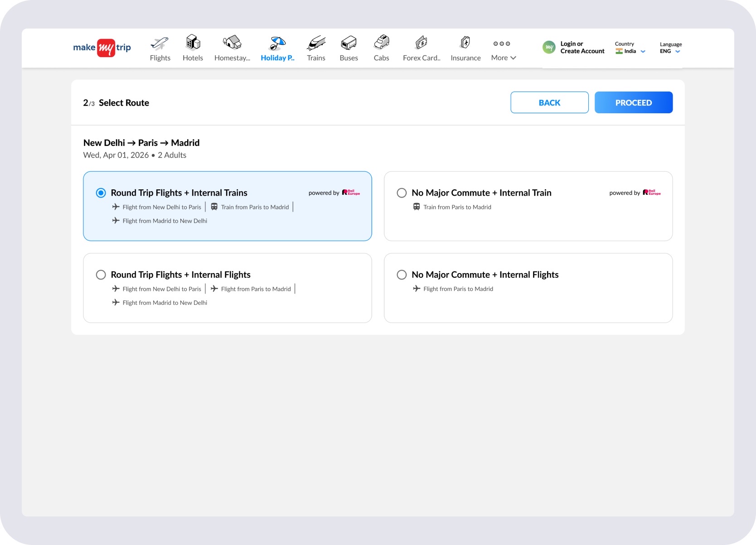
Task: Open the Forex Card icon
Action: point(422,43)
